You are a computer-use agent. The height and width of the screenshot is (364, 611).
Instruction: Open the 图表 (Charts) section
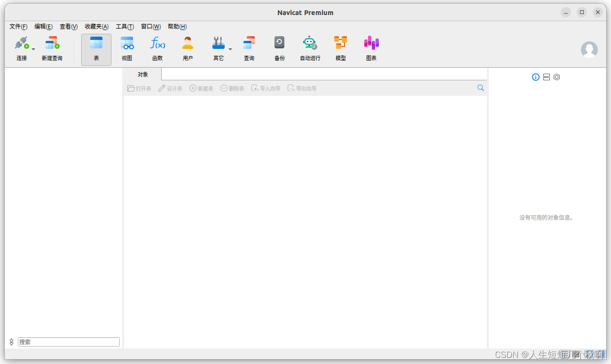(371, 48)
